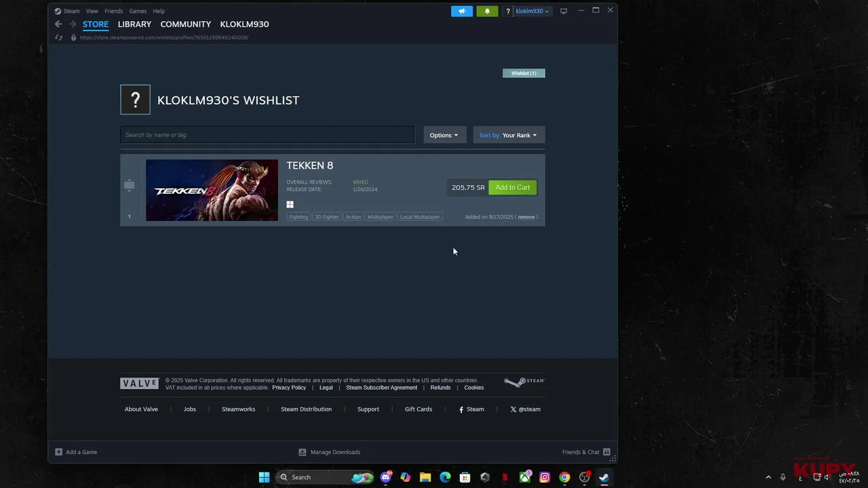Open Discord from the taskbar

point(386,477)
